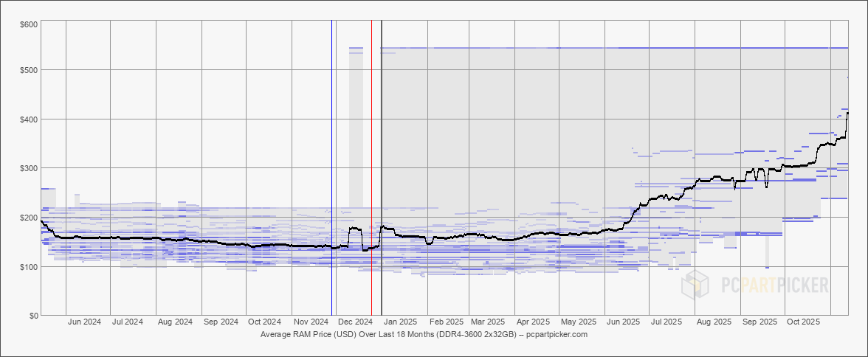Click the Mar 2025 axis label
Screen dimensions: 868x357
point(488,322)
